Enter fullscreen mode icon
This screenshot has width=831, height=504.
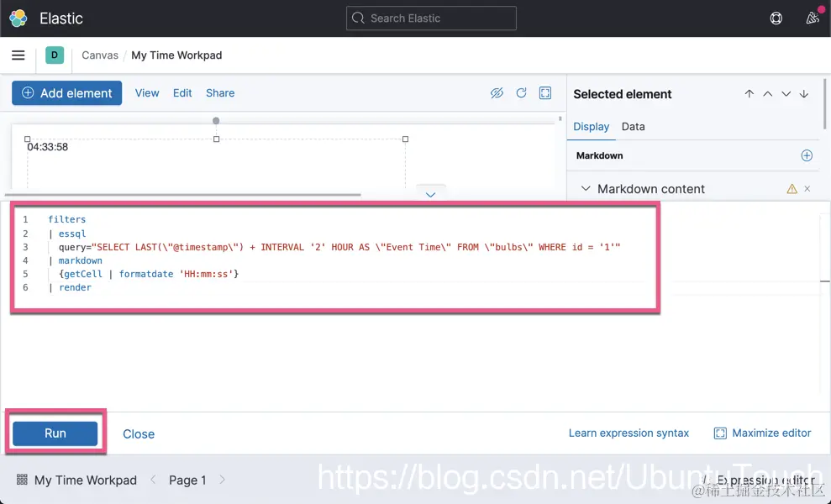pos(545,93)
